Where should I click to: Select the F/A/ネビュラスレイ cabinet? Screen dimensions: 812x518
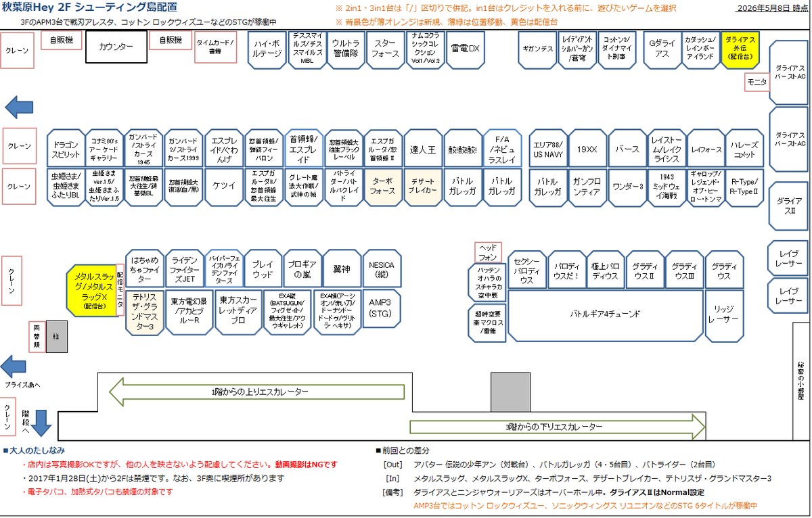point(502,149)
